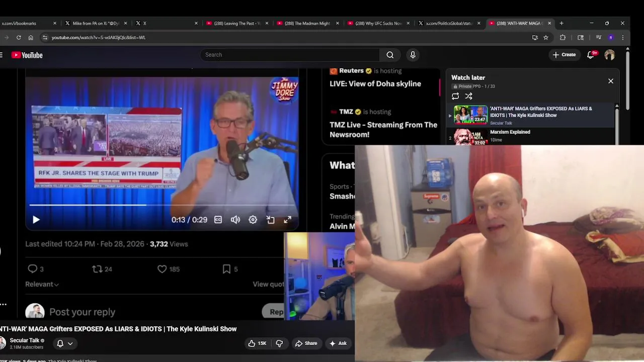Toggle shuffle playlist in Watch later
Screen dimensions: 644x362
click(x=468, y=96)
